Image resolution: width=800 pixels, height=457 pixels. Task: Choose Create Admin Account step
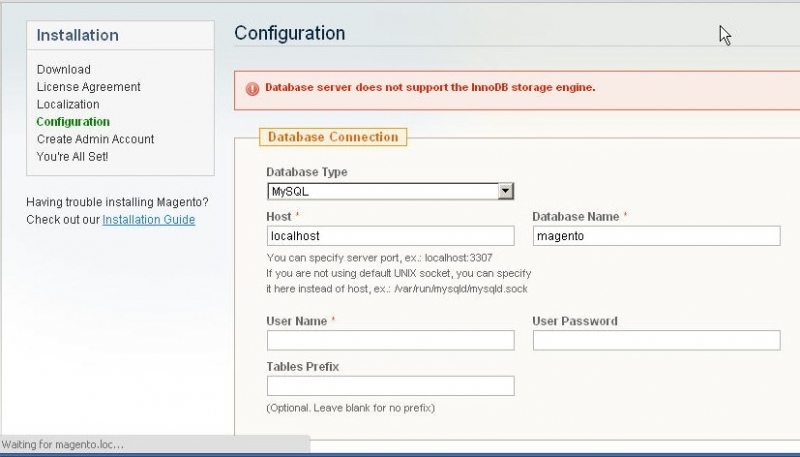95,139
